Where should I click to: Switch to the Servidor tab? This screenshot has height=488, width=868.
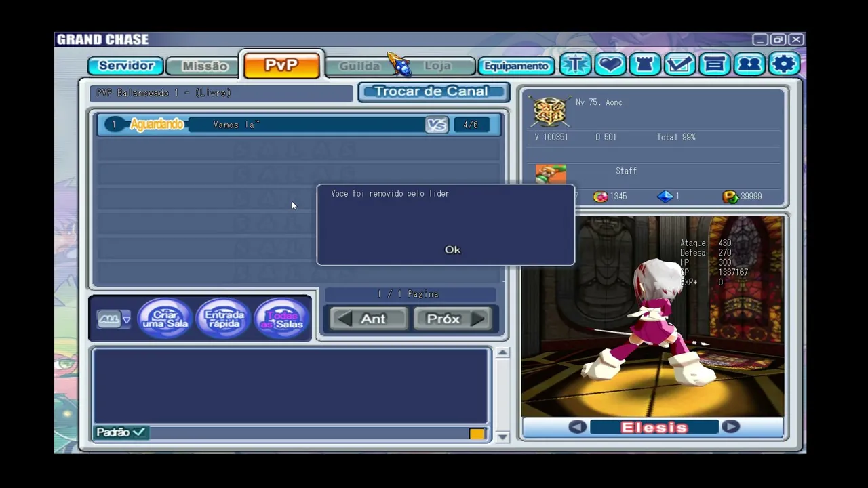(x=126, y=66)
